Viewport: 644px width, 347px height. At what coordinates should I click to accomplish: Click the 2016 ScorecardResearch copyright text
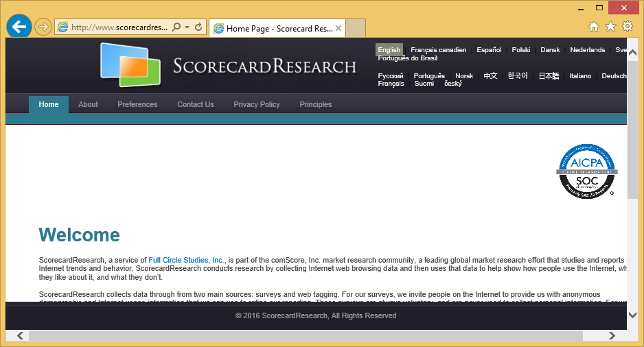click(x=316, y=315)
